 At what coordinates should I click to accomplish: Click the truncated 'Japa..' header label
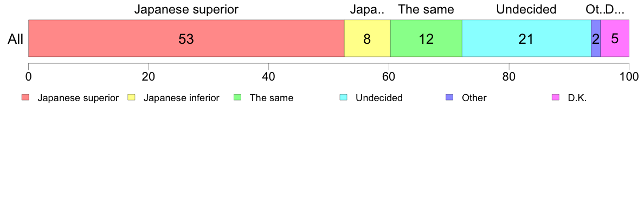[367, 9]
